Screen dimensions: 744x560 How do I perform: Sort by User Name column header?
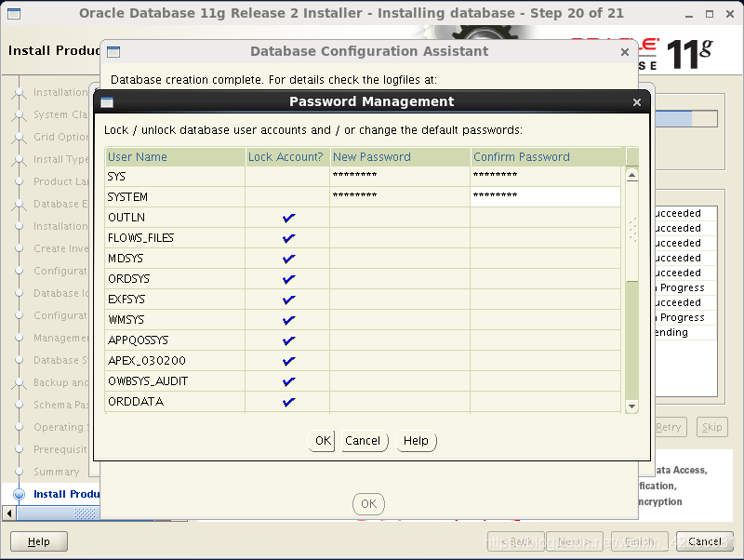(175, 157)
